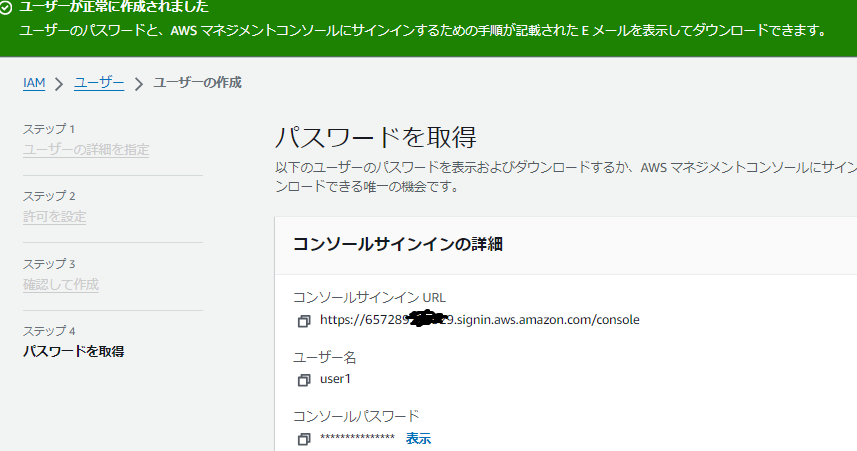Open step 1 ユーザーの詳細を指定
The image size is (857, 451).
pos(86,150)
